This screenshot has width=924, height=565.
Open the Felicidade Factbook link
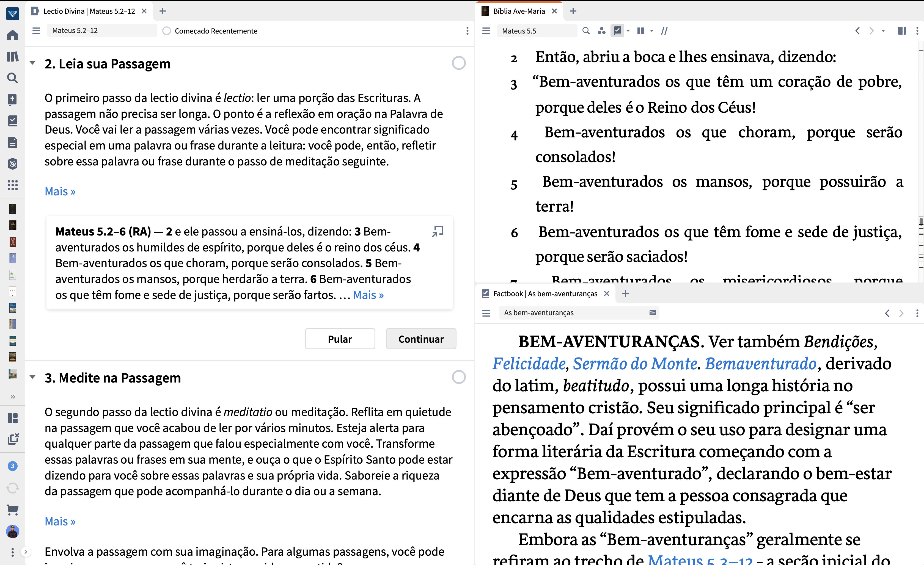pyautogui.click(x=529, y=363)
